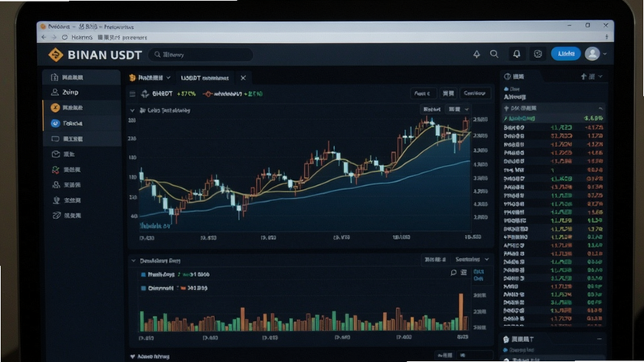Click the last of three buttons right of the pair header
This screenshot has height=362, width=644.
pos(475,93)
